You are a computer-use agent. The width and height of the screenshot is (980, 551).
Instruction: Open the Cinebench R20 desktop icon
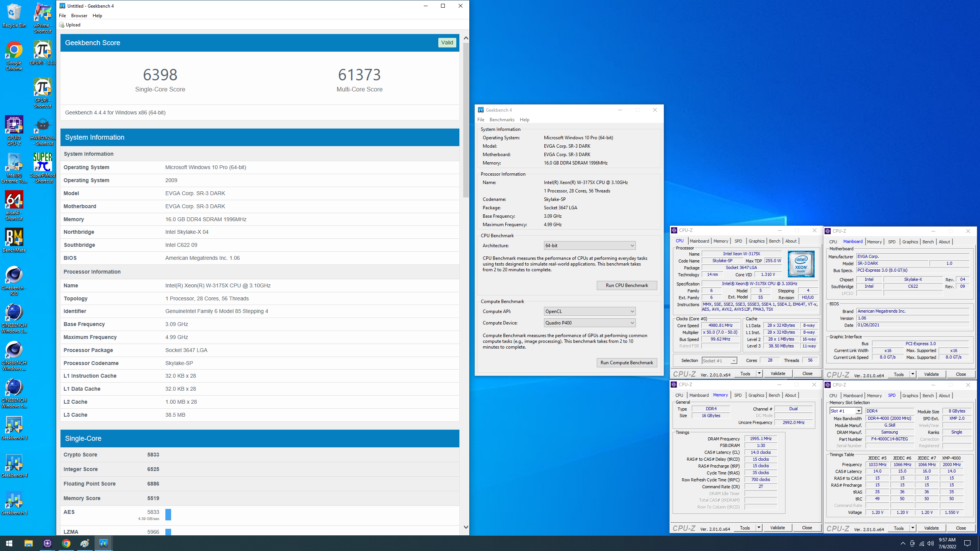tap(14, 280)
